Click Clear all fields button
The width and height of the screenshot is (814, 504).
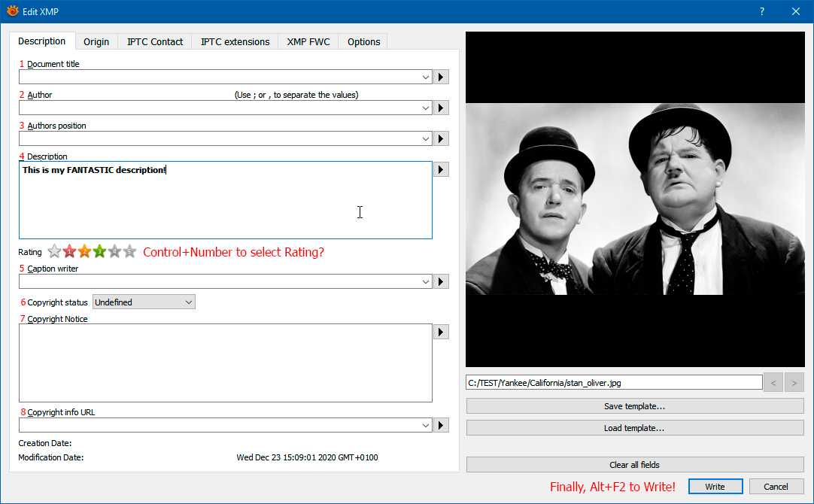(x=635, y=465)
